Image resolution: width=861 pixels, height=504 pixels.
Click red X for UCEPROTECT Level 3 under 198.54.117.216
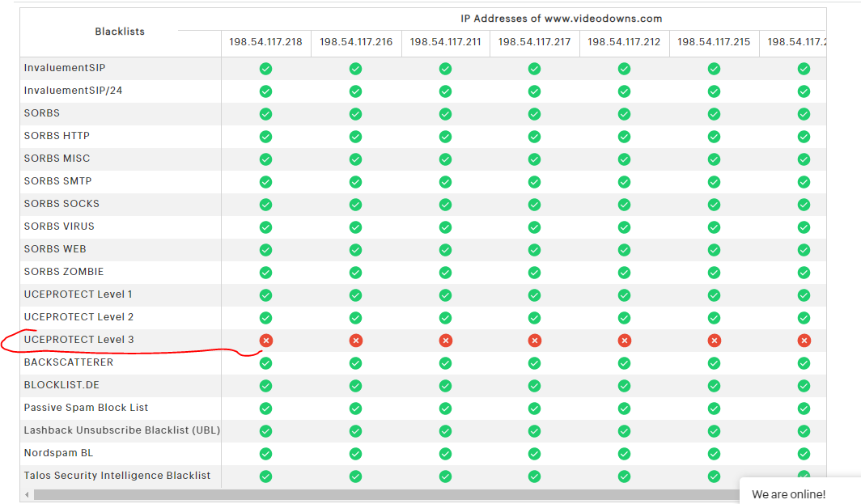point(356,341)
